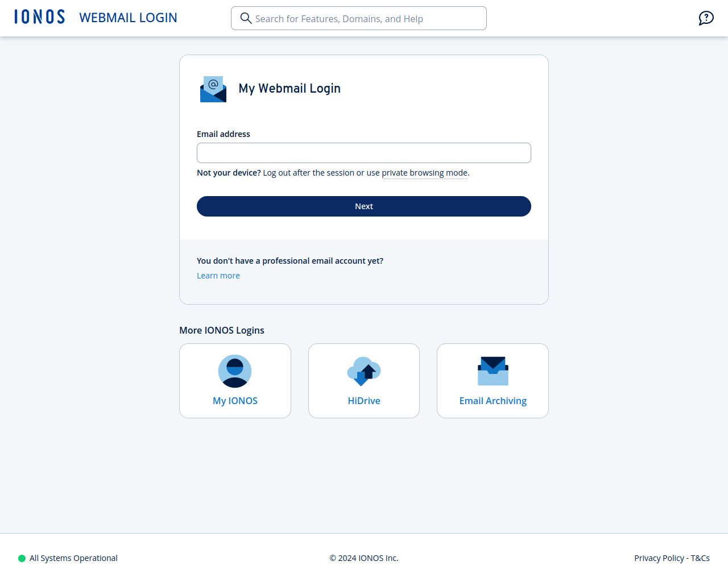
Task: Open the T&Cs link
Action: tap(700, 558)
